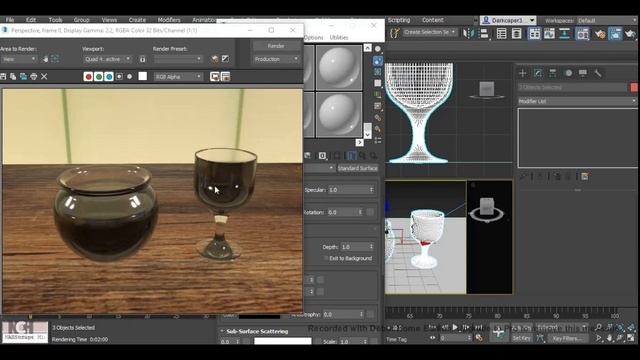Image resolution: width=640 pixels, height=360 pixels.
Task: Open the Scene Explorer toggle icon
Action: coord(502,33)
